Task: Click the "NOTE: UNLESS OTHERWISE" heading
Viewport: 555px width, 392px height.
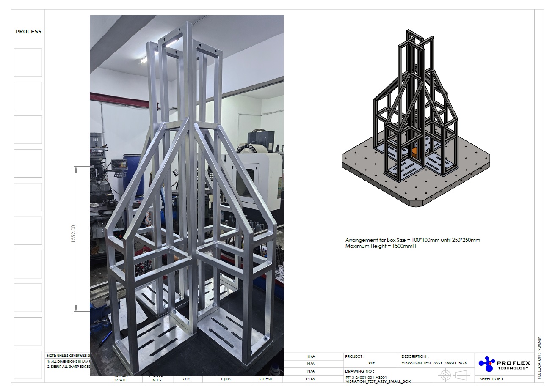Action: click(x=68, y=356)
